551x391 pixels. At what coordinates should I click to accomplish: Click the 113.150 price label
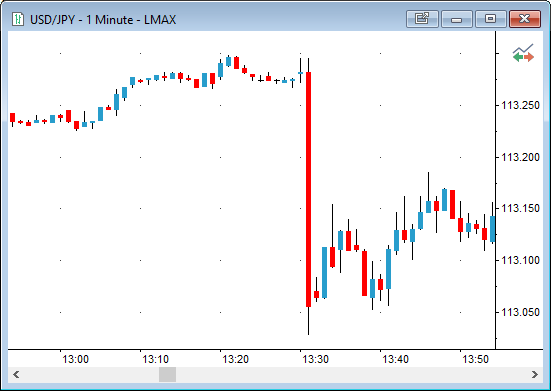520,208
